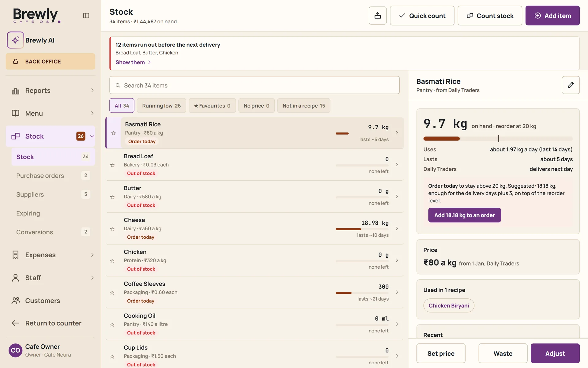Filter by Running low 26
This screenshot has height=368, width=588.
pos(161,105)
